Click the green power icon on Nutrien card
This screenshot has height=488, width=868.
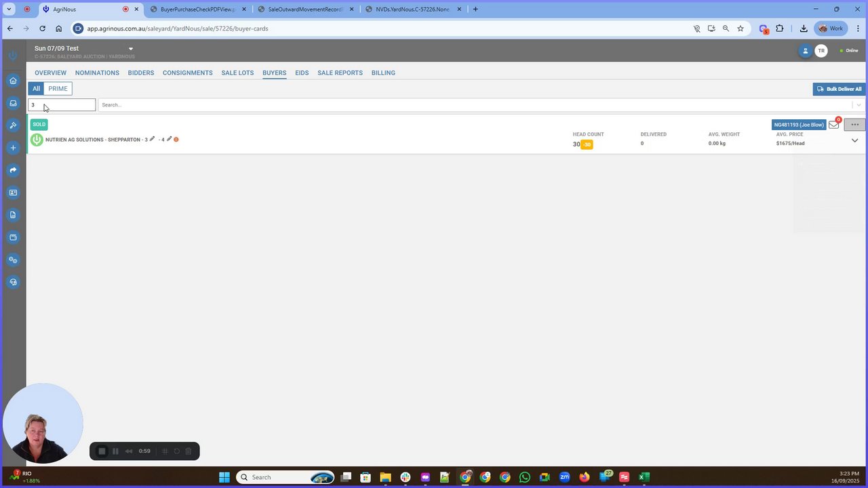click(37, 140)
